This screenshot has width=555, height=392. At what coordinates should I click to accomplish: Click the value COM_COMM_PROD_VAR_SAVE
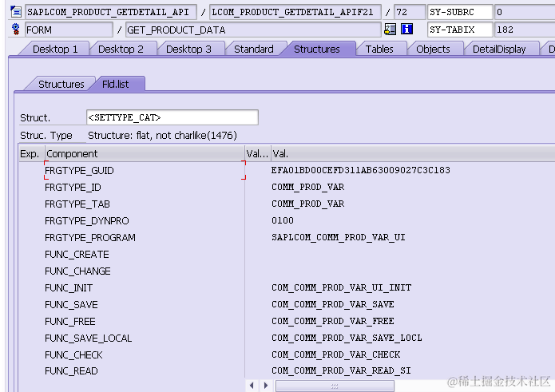point(333,304)
